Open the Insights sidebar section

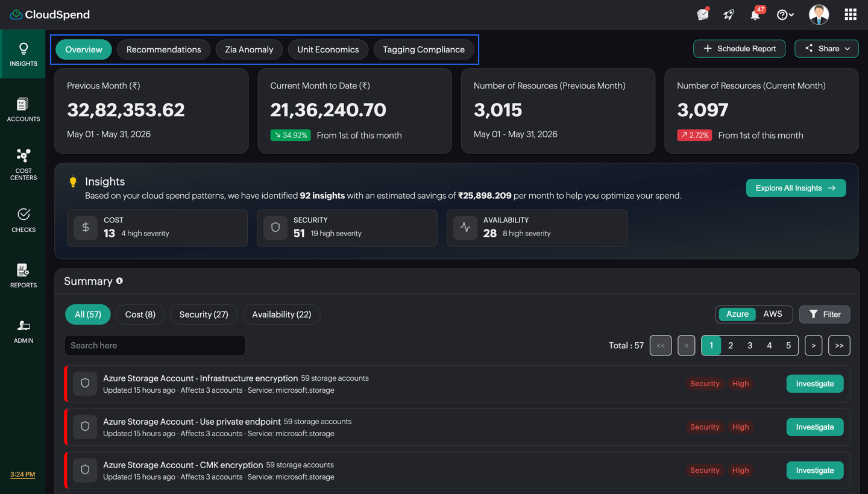(x=23, y=54)
